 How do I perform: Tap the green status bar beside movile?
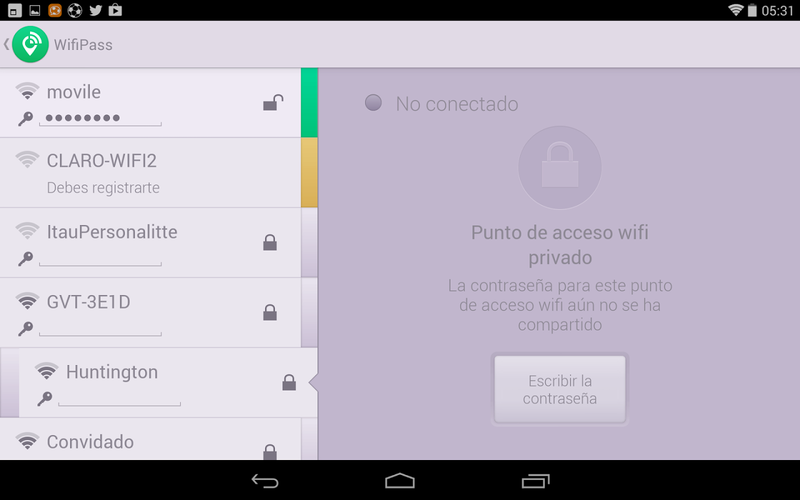(x=309, y=103)
